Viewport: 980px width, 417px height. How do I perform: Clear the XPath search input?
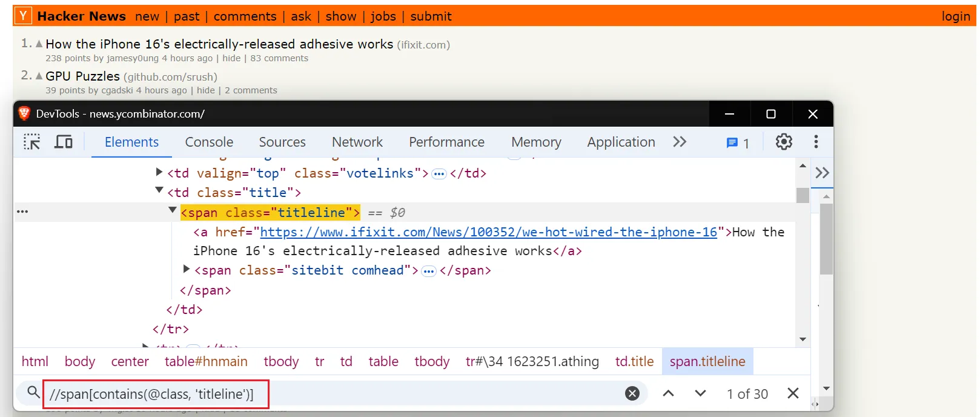point(632,394)
